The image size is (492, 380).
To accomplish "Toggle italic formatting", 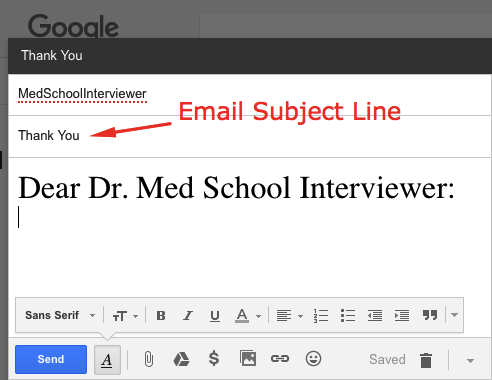I will [x=188, y=315].
